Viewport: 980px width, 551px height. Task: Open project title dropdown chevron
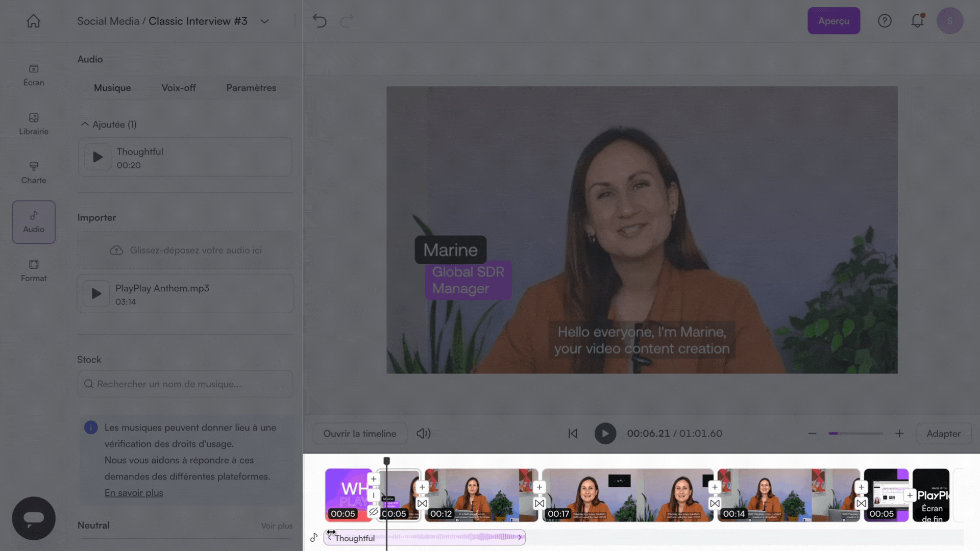point(264,21)
